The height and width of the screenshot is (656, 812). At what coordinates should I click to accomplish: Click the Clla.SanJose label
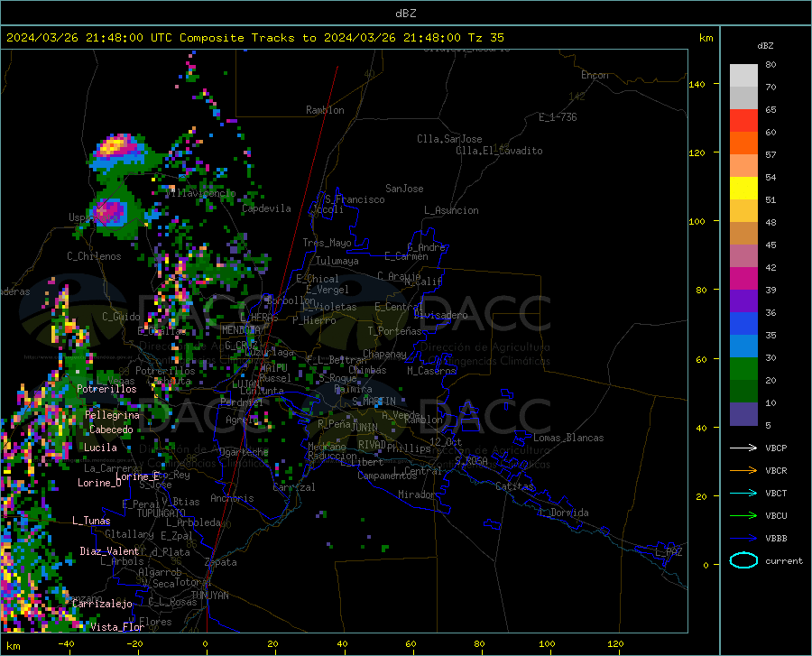coord(449,139)
